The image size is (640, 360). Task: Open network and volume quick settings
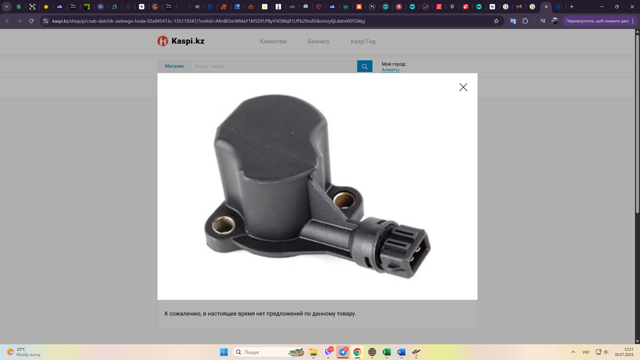(x=602, y=352)
